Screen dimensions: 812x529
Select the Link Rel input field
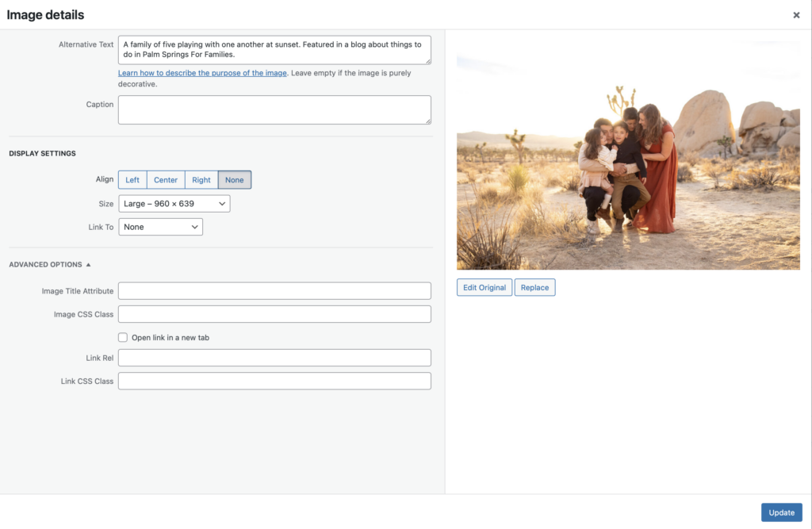(x=274, y=358)
